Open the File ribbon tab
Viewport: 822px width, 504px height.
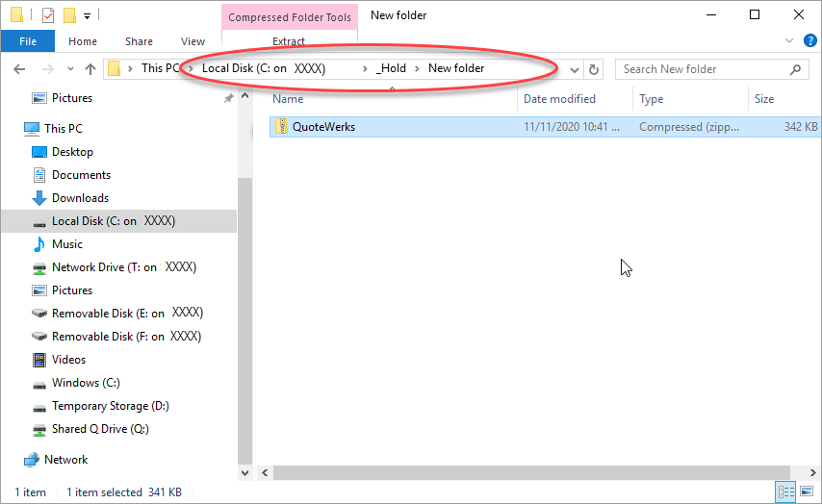pyautogui.click(x=28, y=41)
